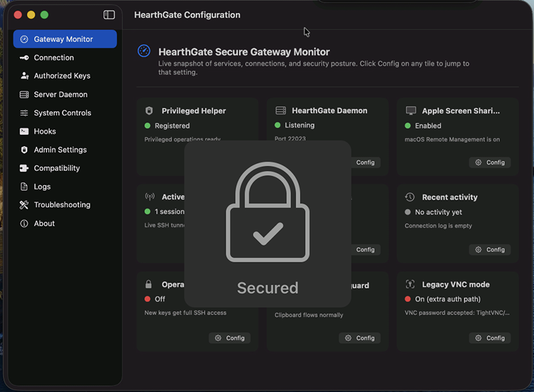Click the Active sessions antenna icon
The image size is (534, 392).
tap(150, 196)
